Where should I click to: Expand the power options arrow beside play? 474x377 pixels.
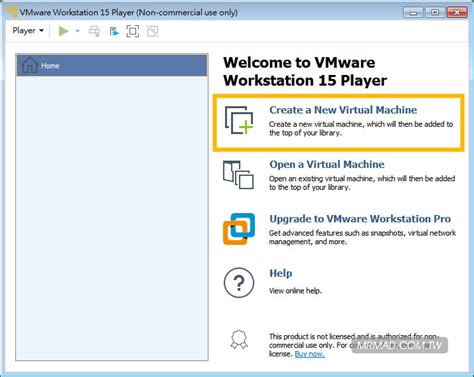pyautogui.click(x=77, y=31)
